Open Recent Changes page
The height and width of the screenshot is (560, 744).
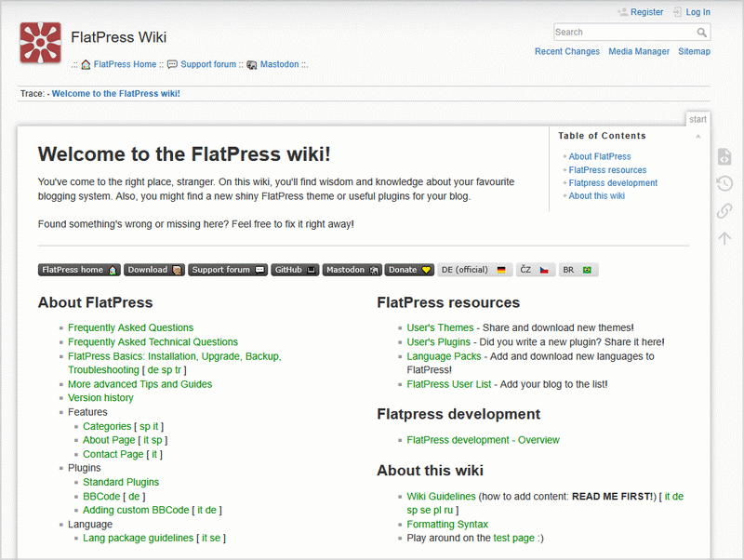click(x=567, y=52)
